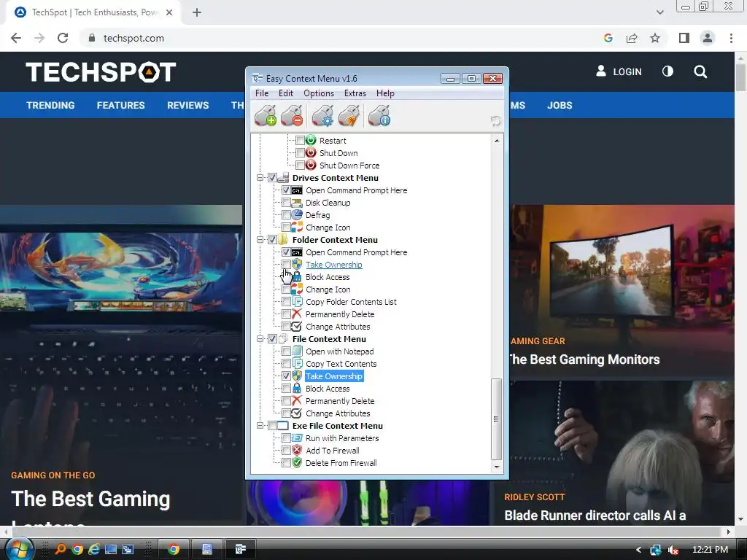Click the TechSpot LOGIN link
747x560 pixels.
619,71
